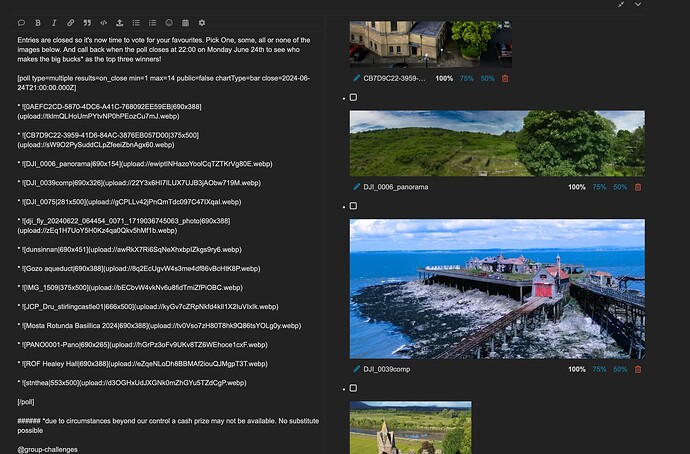This screenshot has height=454, width=690.
Task: Click the @group-challenges mention text
Action: pos(48,450)
